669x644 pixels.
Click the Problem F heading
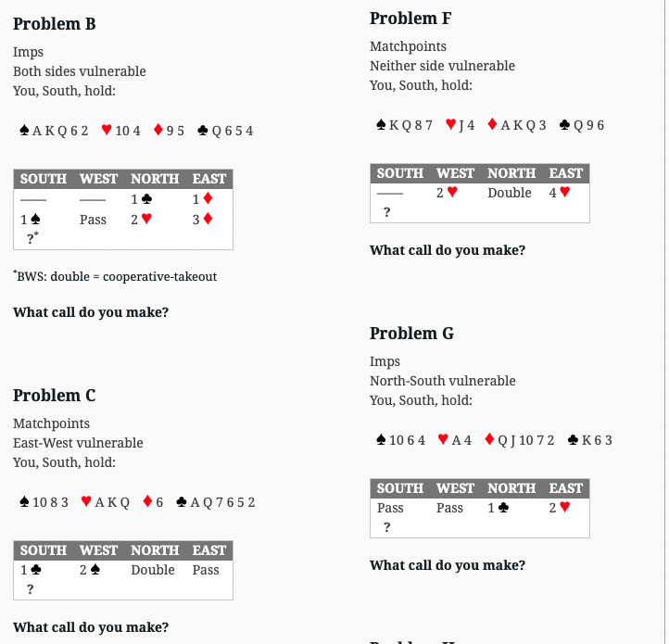[410, 19]
